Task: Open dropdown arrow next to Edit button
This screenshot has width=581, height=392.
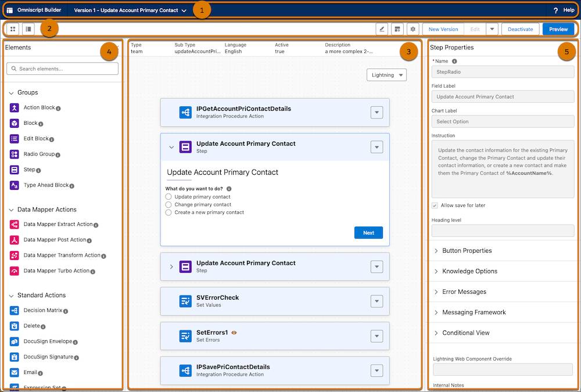Action: (492, 29)
